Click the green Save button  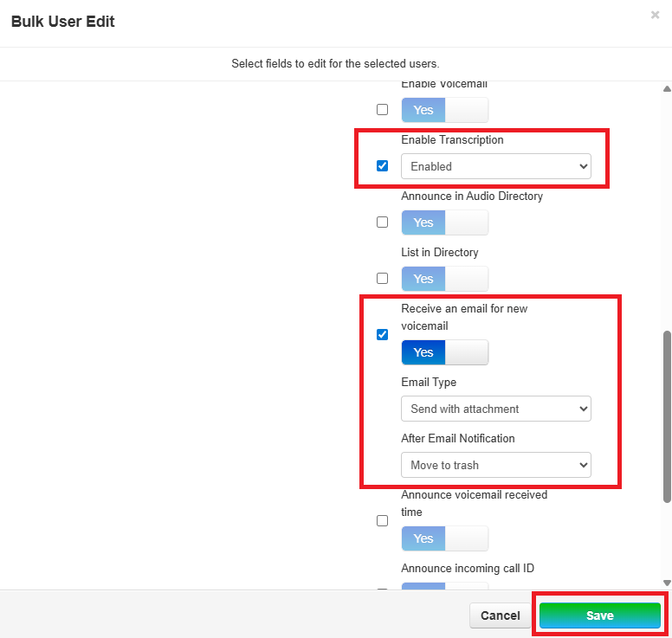(599, 615)
